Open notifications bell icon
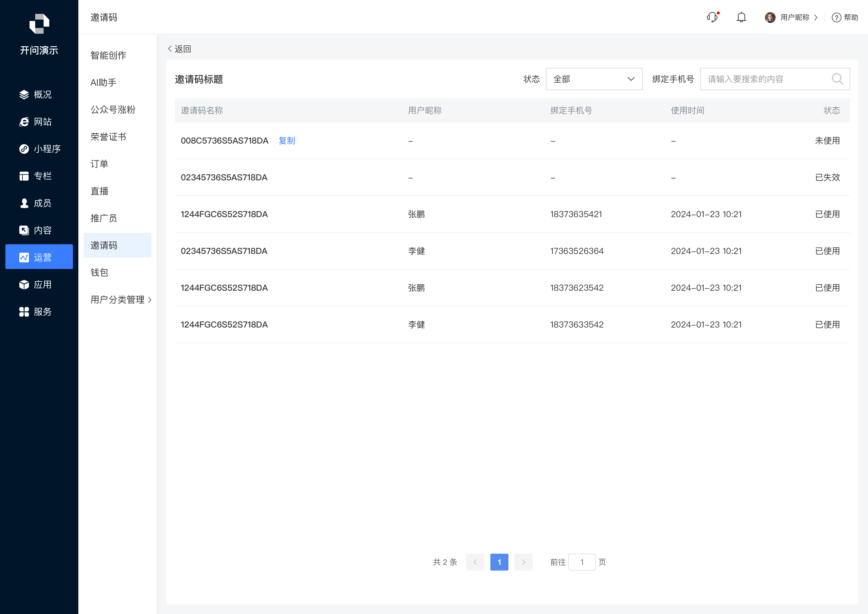Screen dimensions: 868x614 (x=741, y=17)
